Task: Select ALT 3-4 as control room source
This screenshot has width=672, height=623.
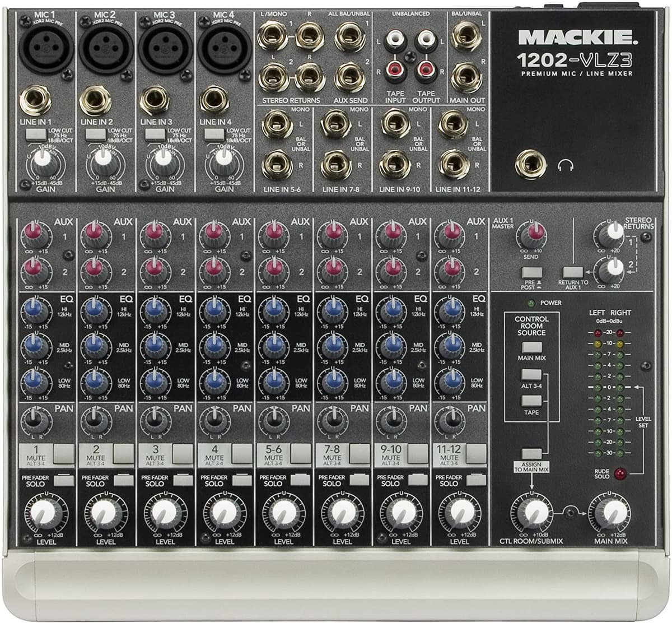Action: click(531, 375)
